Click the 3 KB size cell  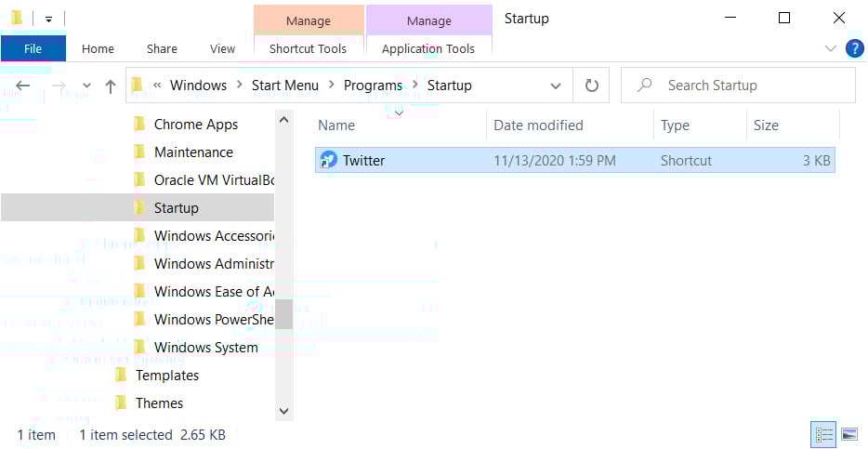tap(817, 161)
